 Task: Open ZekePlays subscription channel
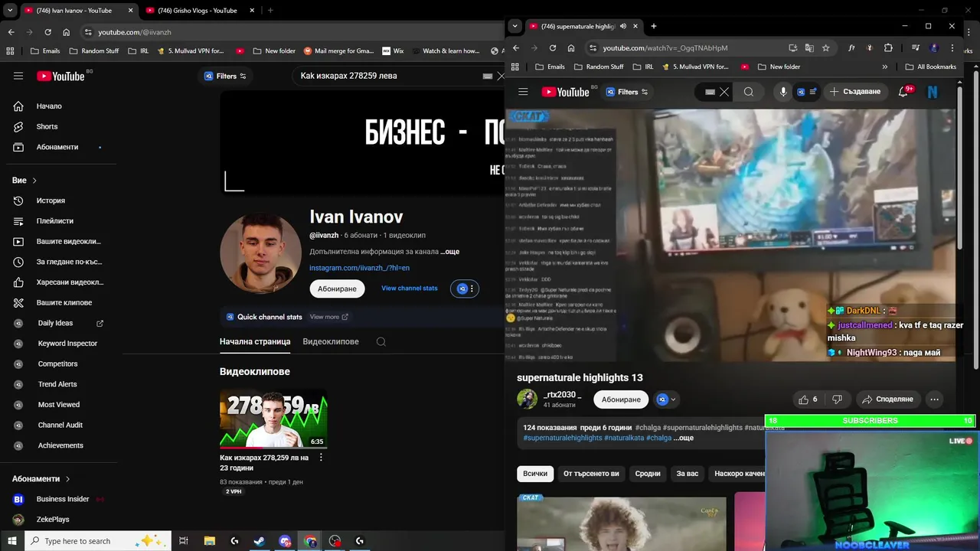[53, 520]
